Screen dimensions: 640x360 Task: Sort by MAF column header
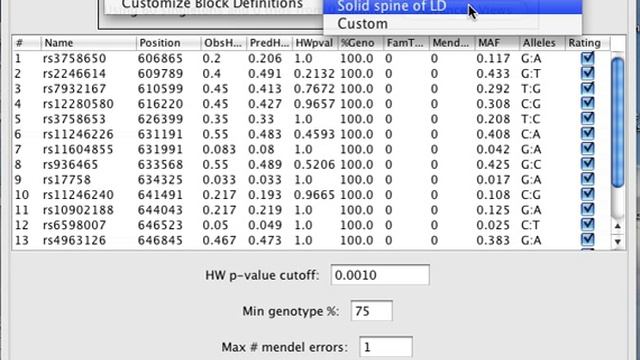point(498,43)
